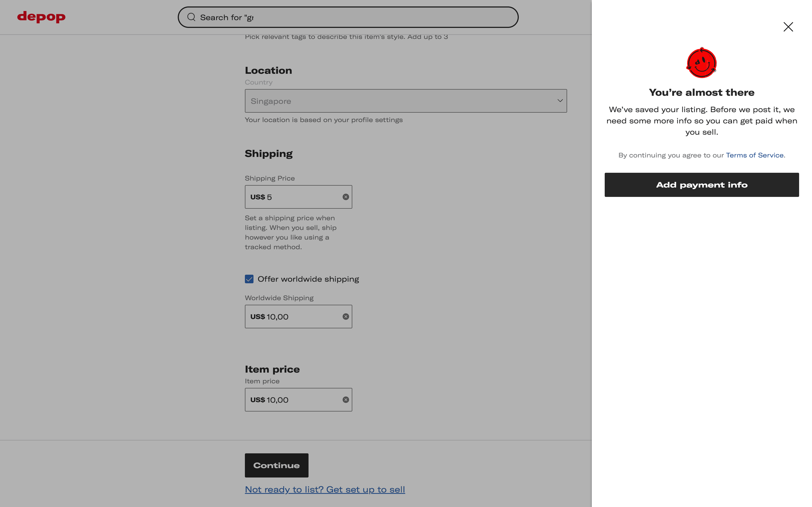Click the You're almost there heading

pyautogui.click(x=701, y=93)
